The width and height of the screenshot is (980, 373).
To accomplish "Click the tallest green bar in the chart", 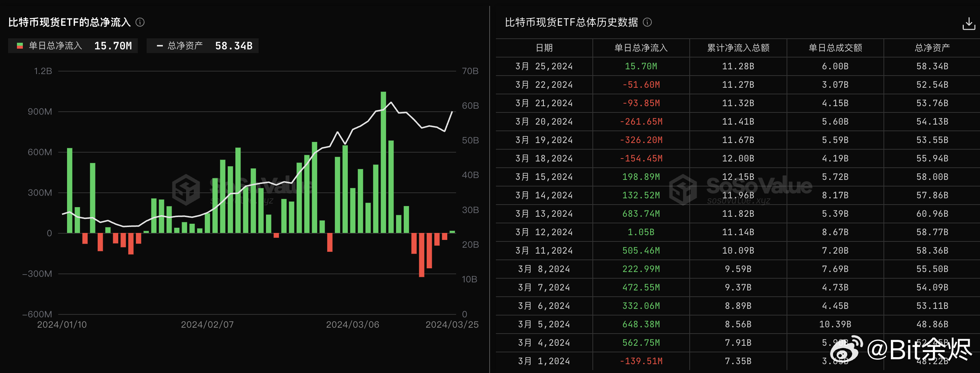I will (x=383, y=163).
